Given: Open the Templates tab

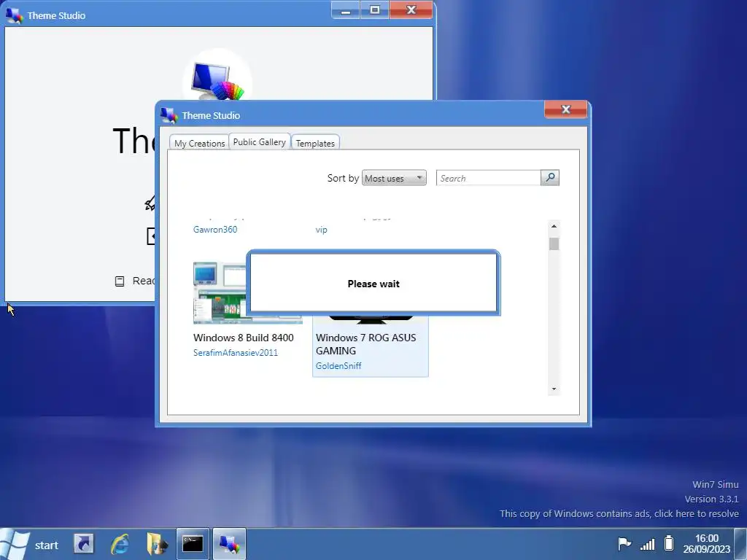Looking at the screenshot, I should pos(315,143).
